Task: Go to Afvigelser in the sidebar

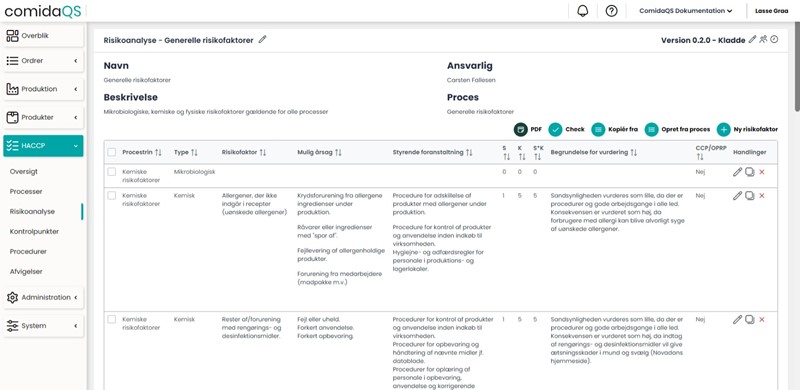Action: [x=26, y=272]
